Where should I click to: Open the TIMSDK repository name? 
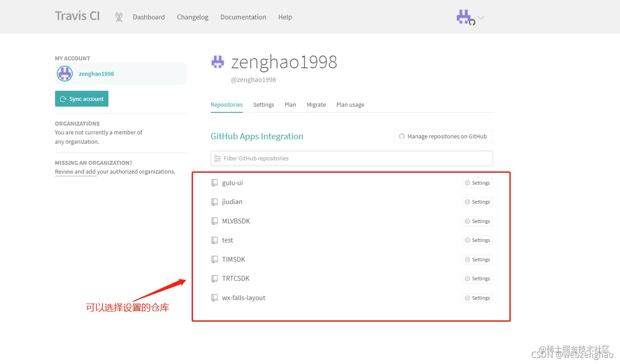(x=234, y=260)
